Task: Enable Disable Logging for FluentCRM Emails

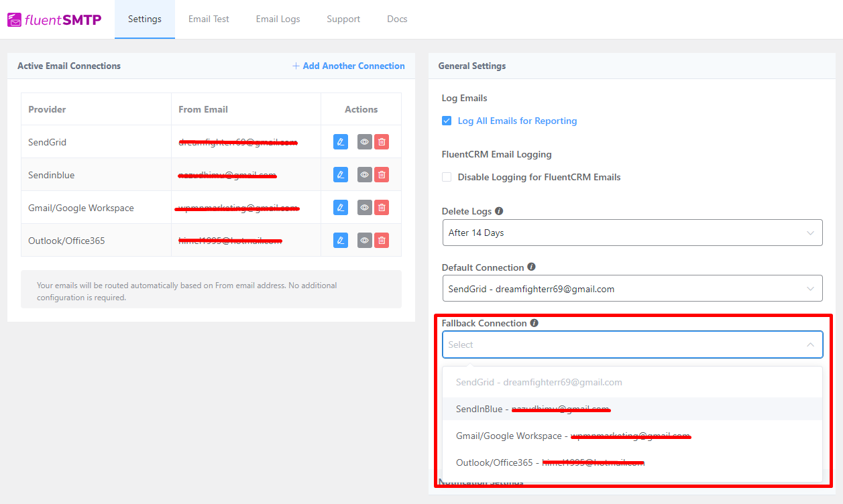Action: tap(447, 177)
